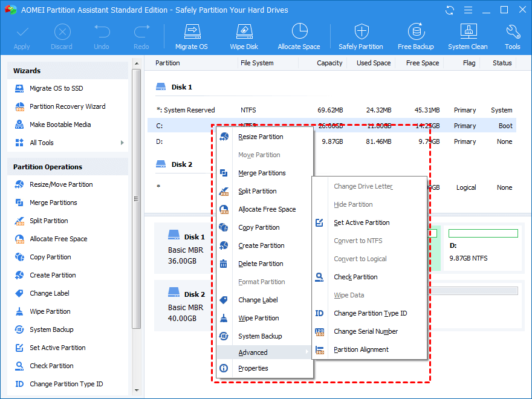
Task: Click Properties in the context menu
Action: tap(253, 368)
